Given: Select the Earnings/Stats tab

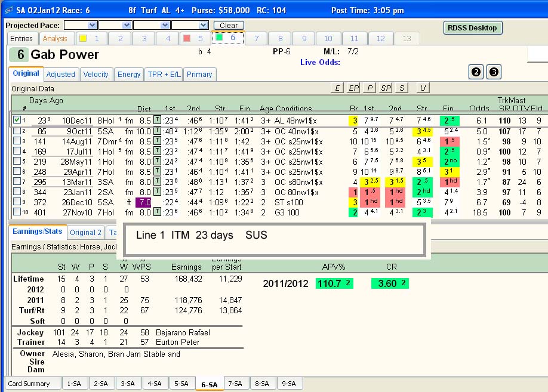Looking at the screenshot, I should (37, 232).
